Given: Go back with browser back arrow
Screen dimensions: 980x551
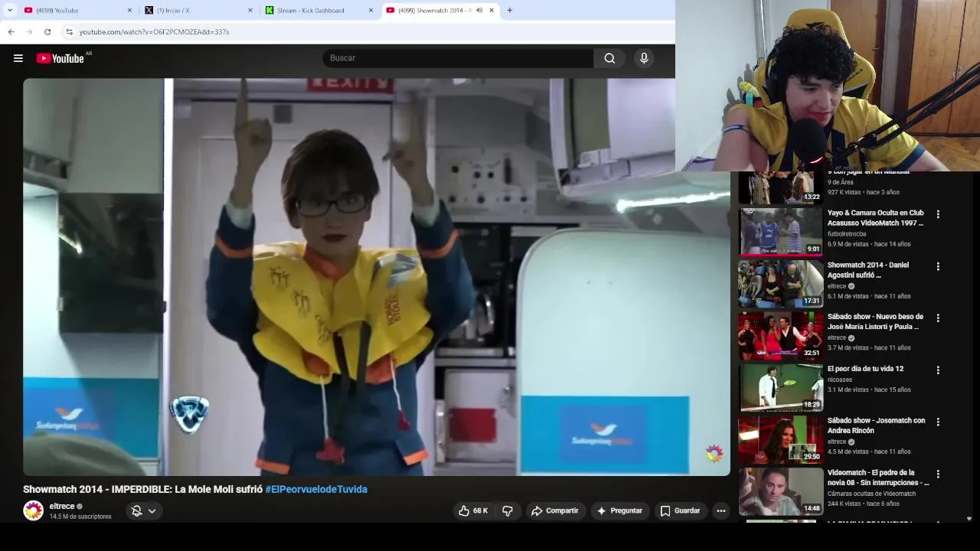Looking at the screenshot, I should pos(11,31).
